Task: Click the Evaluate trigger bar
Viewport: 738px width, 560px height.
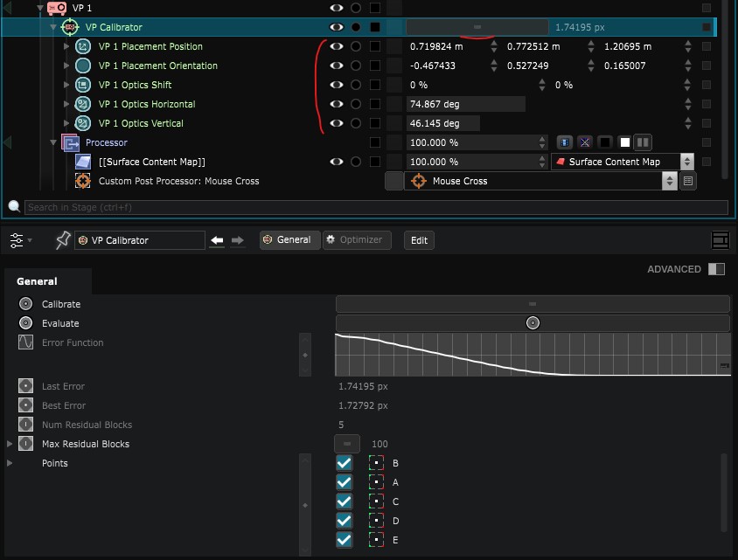Action: tap(533, 323)
